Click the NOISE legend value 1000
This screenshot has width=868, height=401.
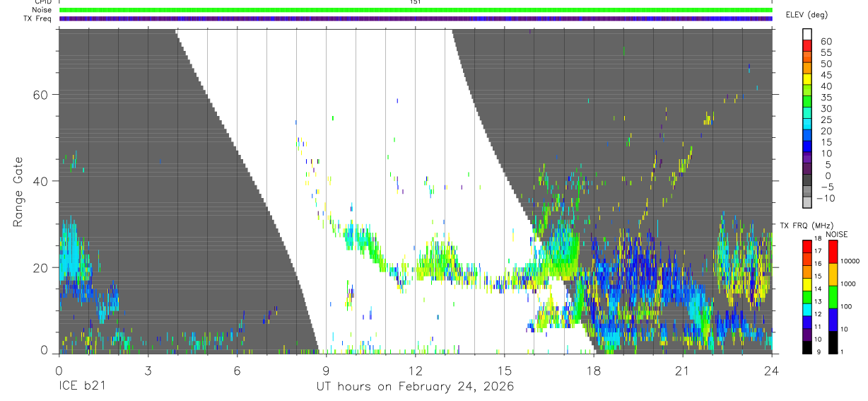tap(848, 284)
